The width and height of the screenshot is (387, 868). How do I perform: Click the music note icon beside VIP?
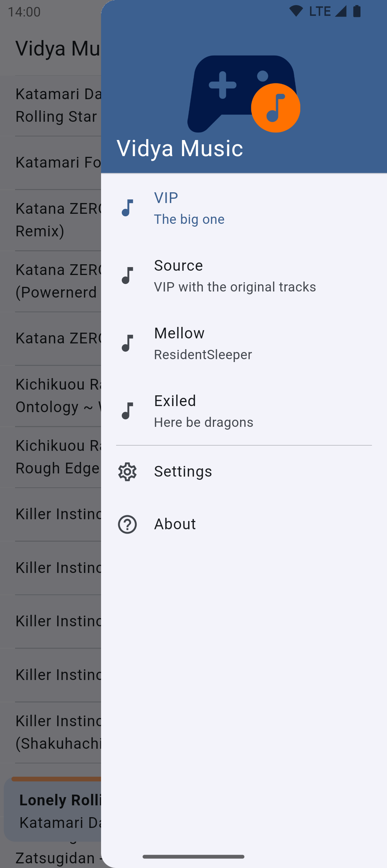pyautogui.click(x=128, y=208)
